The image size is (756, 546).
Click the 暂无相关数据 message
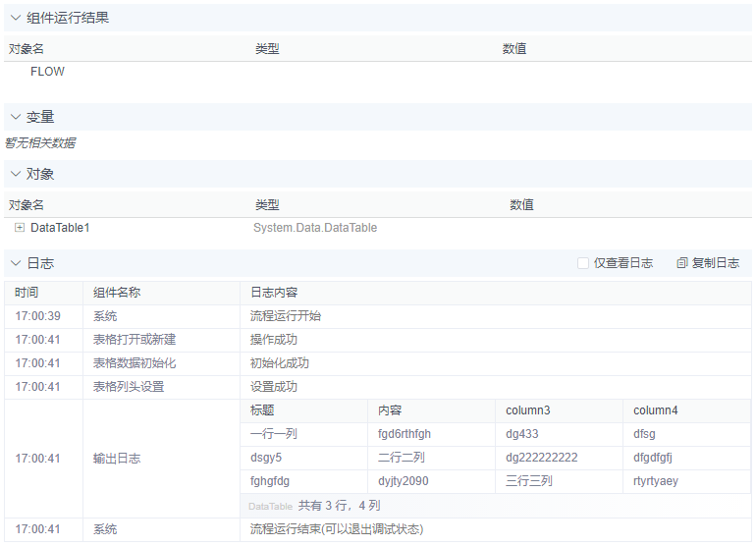[x=40, y=142]
